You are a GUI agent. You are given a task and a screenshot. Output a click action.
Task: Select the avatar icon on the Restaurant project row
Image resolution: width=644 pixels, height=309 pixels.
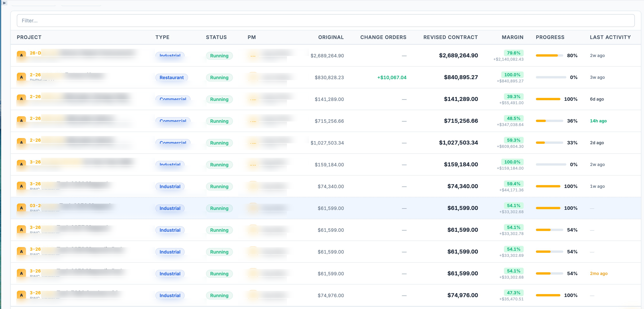point(21,77)
